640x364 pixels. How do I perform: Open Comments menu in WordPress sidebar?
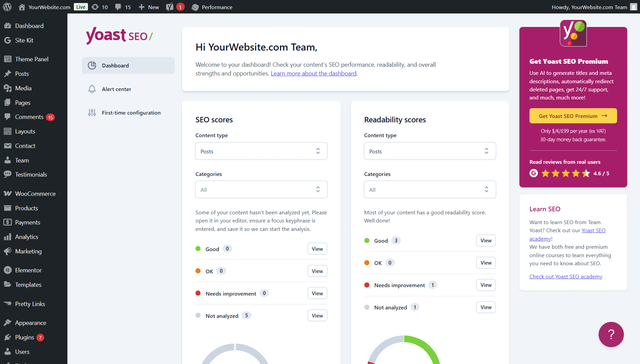click(x=34, y=117)
